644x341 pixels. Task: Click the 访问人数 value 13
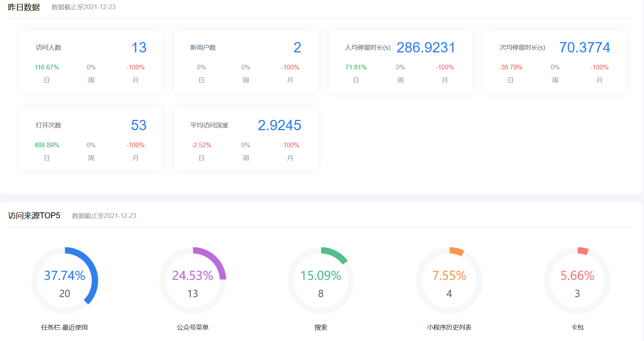[x=139, y=48]
